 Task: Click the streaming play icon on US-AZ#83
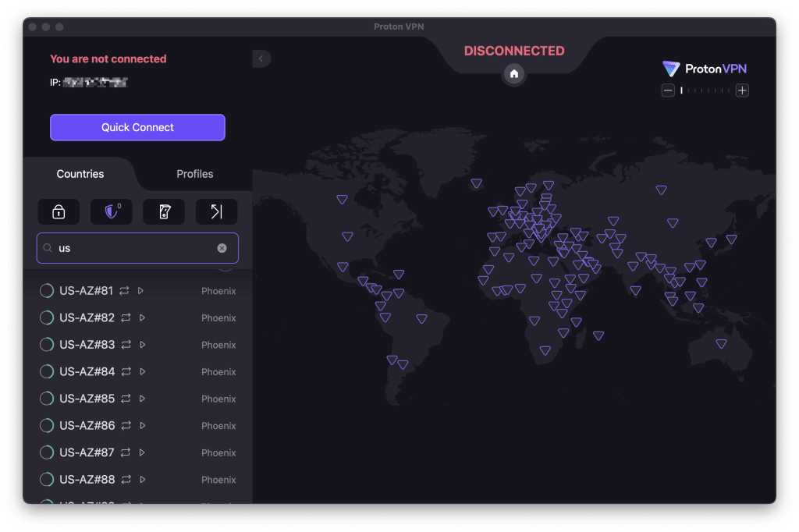(x=143, y=345)
